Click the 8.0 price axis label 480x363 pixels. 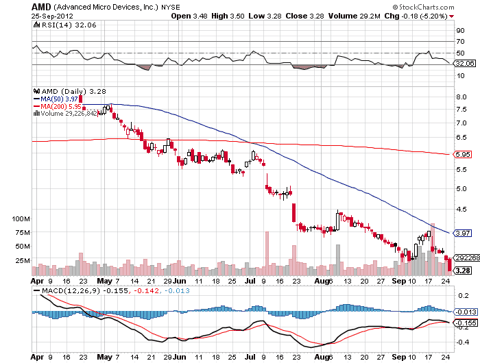[462, 97]
